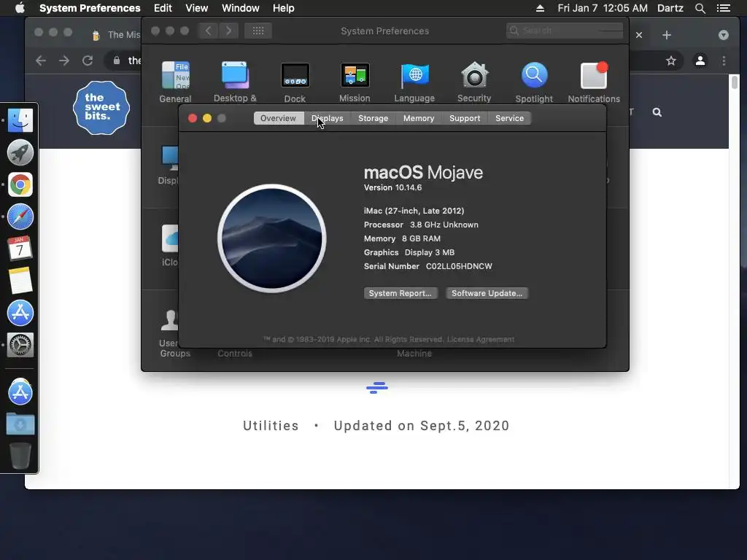Click the Utilities category link
The image size is (747, 560).
tap(271, 426)
